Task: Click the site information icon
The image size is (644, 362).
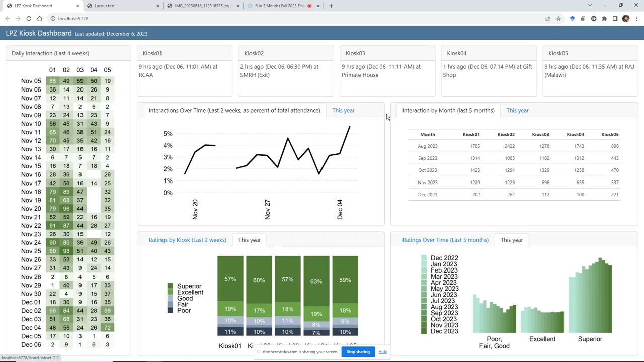Action: (x=52, y=19)
